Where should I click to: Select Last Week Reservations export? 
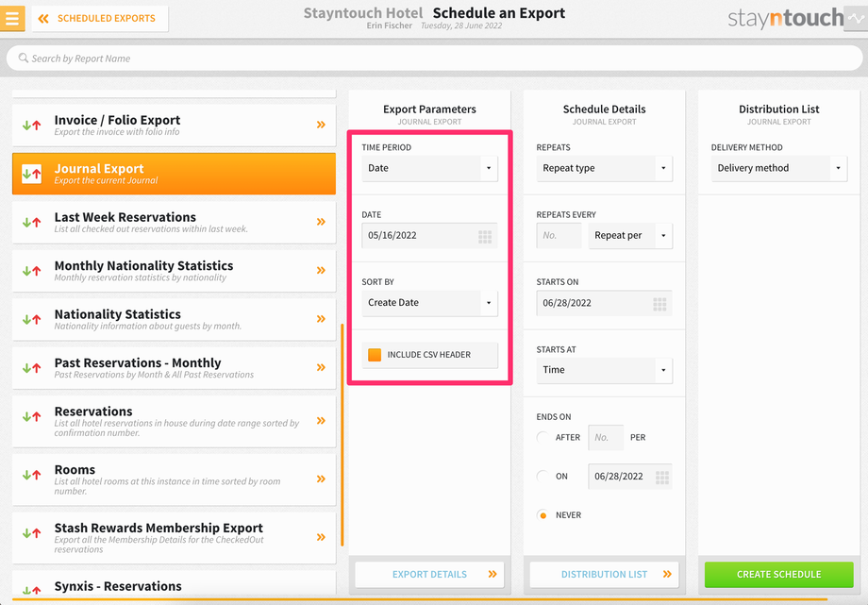click(174, 222)
